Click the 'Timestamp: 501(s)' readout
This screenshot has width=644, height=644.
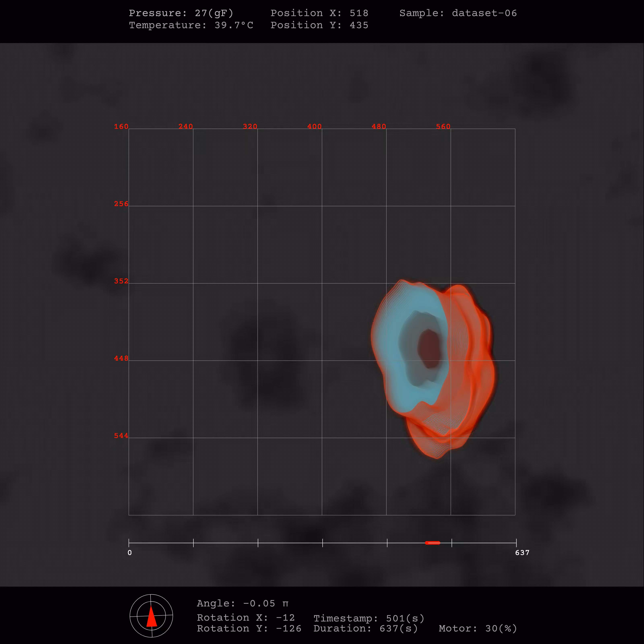pyautogui.click(x=369, y=618)
